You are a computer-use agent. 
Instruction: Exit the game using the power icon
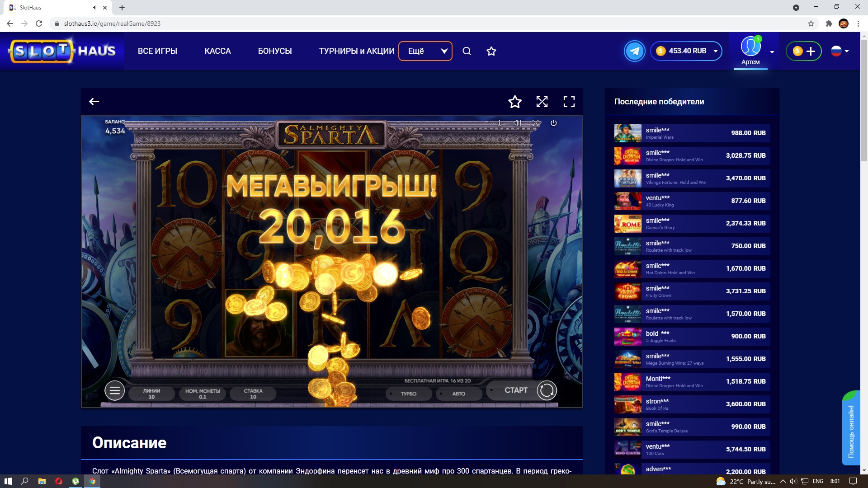[553, 122]
